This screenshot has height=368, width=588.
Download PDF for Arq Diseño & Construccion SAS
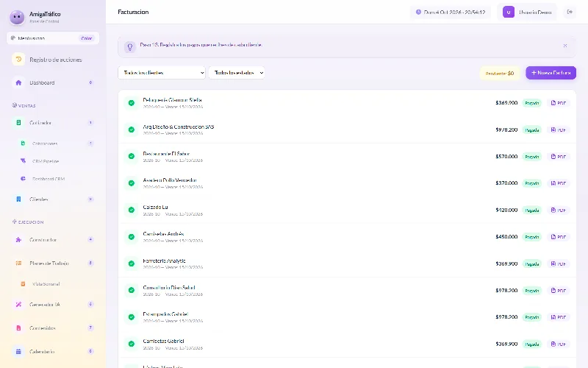pos(558,130)
